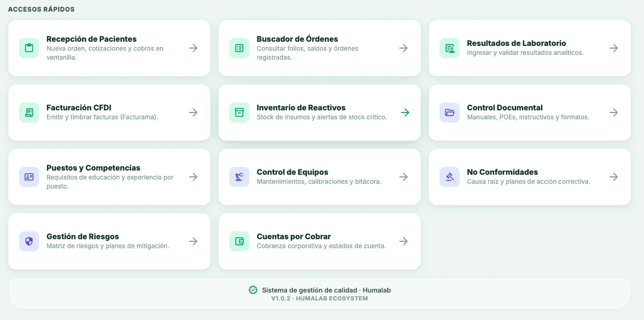Click the green arrow on Inventario de Reactivos
644x320 pixels.
[x=405, y=112]
